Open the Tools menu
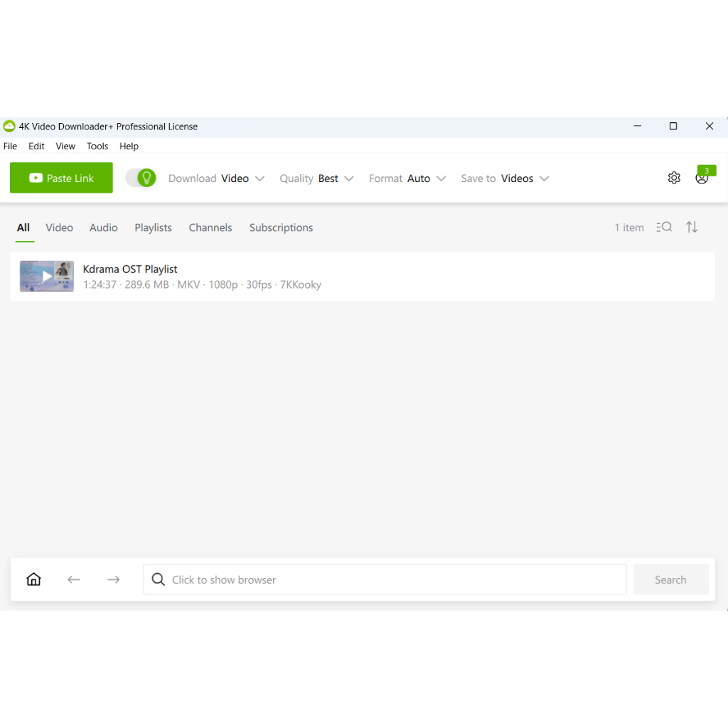This screenshot has width=728, height=728. point(97,146)
